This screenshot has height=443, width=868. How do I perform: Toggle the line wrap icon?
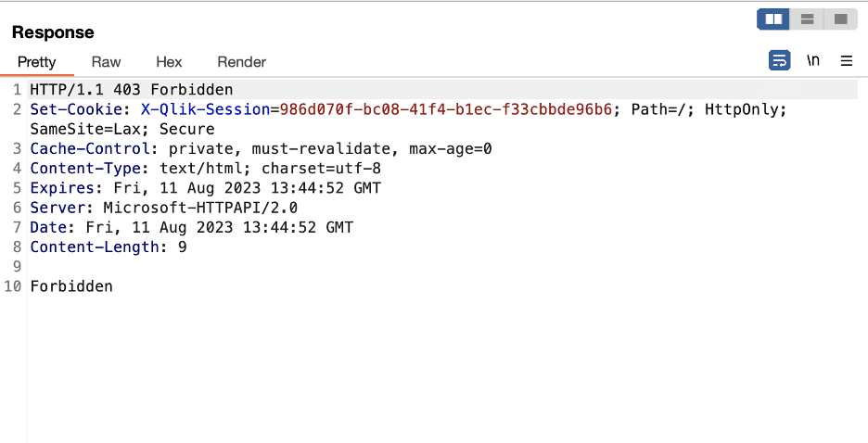[779, 60]
